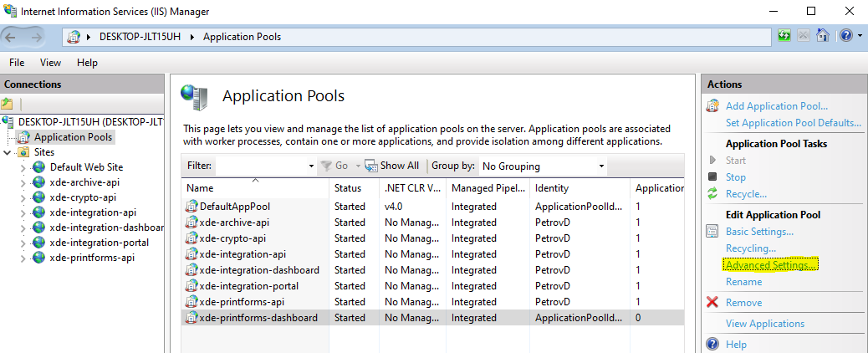Click globe icon of xde-crypto-api site
The width and height of the screenshot is (868, 353).
tap(38, 197)
